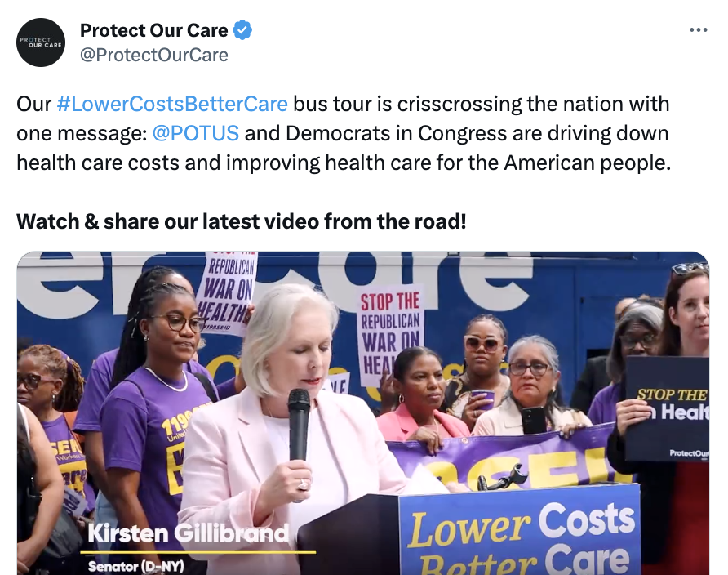Image resolution: width=728 pixels, height=575 pixels.
Task: Play the bus tour video
Action: (x=363, y=413)
